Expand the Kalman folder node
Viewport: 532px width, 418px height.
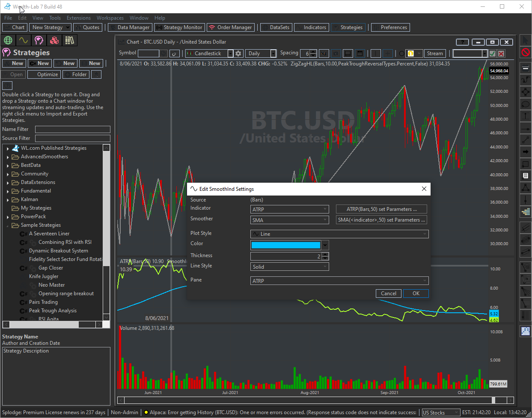(8, 200)
